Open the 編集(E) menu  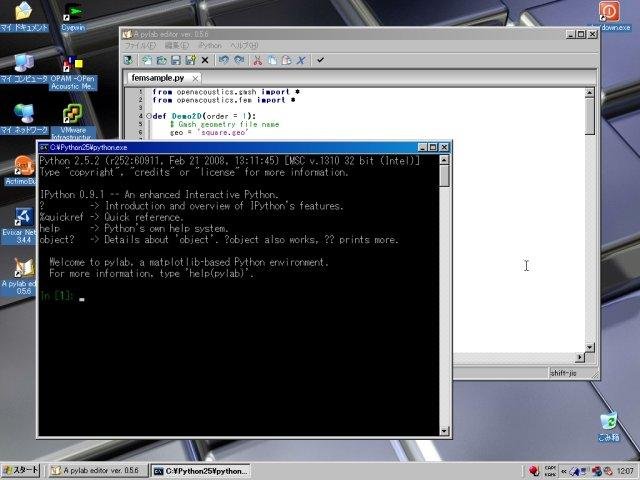(177, 45)
